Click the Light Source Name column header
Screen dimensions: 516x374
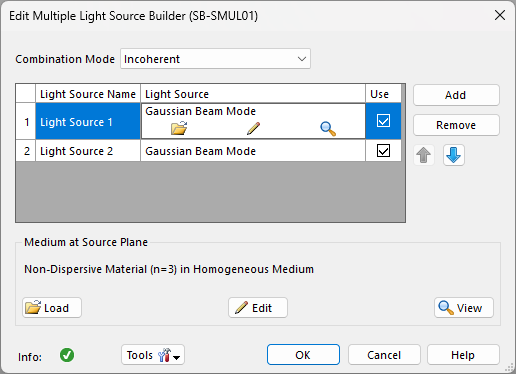pos(88,94)
